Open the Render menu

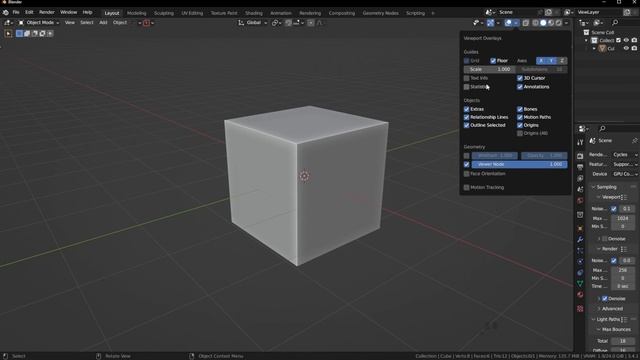[x=47, y=13]
